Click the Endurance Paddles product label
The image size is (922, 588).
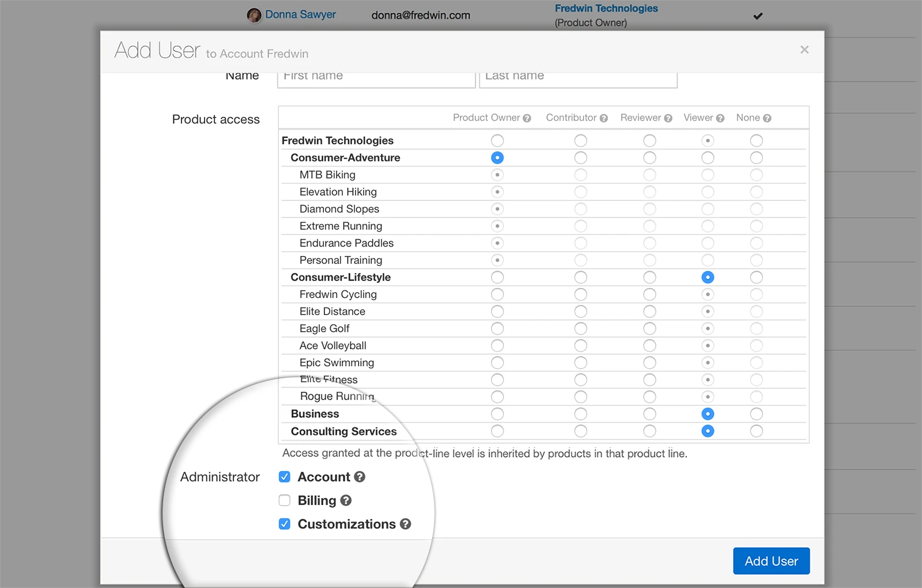click(x=346, y=244)
